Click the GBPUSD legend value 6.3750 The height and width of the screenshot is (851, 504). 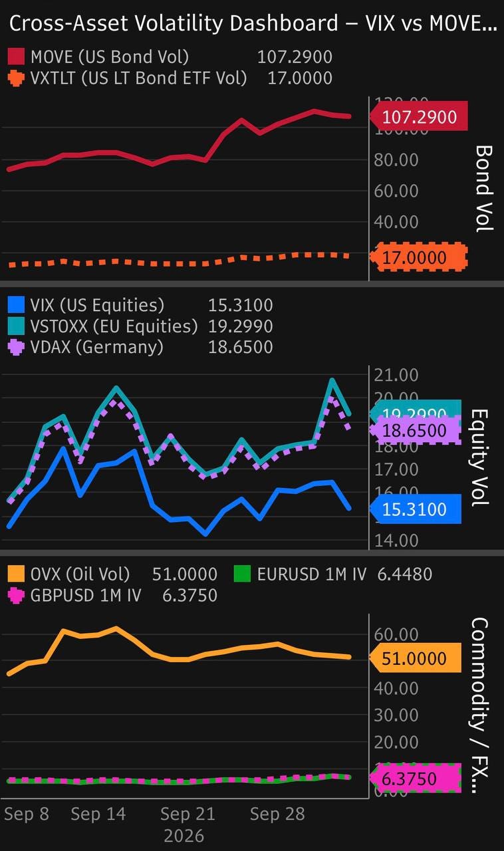point(190,595)
